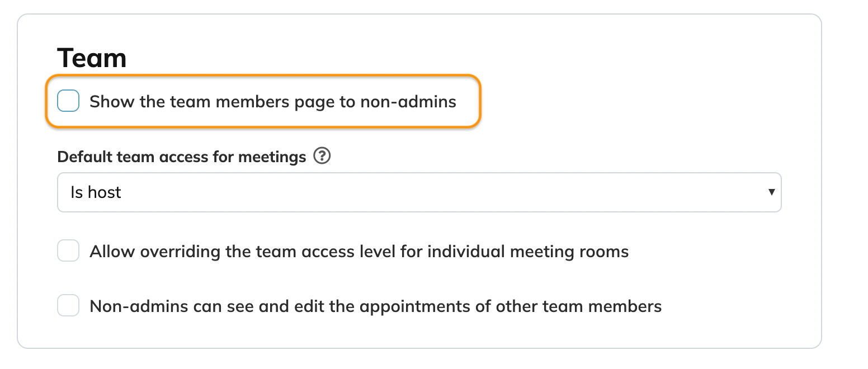Click the Team section heading
The image size is (868, 369).
92,58
